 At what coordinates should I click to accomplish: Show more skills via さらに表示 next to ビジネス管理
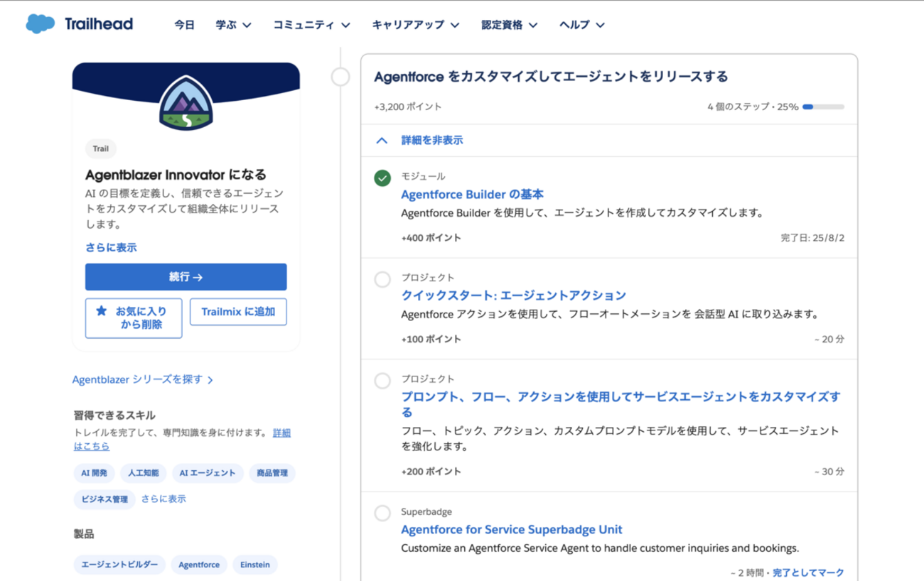[x=163, y=499]
